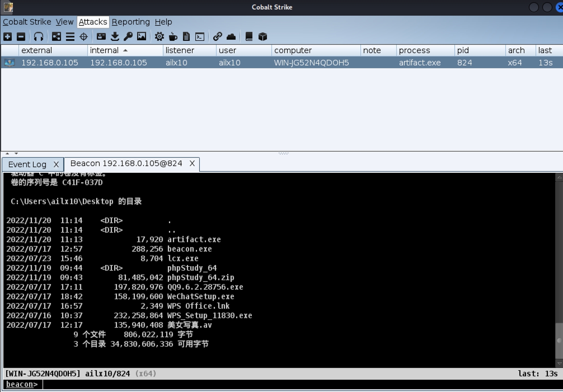Switch to the Event Log tab
This screenshot has height=392, width=563.
point(27,164)
